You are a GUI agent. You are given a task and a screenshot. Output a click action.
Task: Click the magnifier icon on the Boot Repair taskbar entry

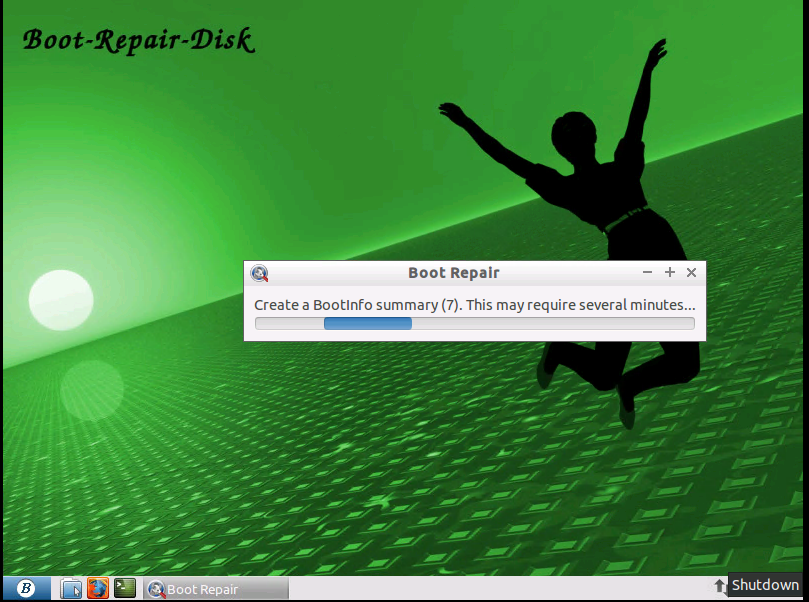[x=156, y=589]
